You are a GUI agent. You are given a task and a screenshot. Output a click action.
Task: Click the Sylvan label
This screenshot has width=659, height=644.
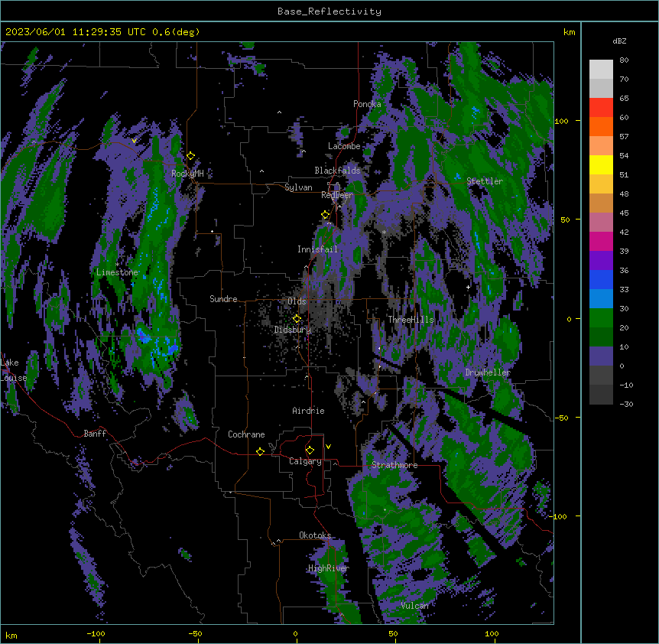click(298, 187)
